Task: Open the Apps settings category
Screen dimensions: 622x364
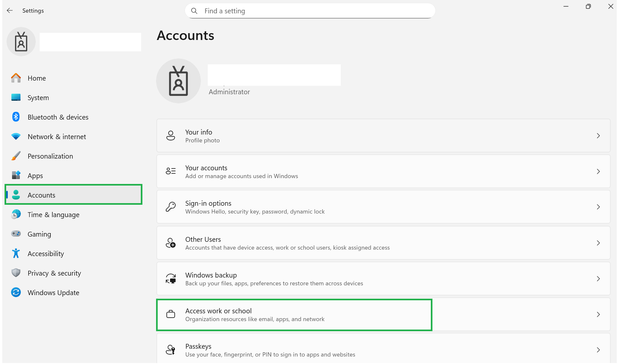Action: tap(74, 175)
